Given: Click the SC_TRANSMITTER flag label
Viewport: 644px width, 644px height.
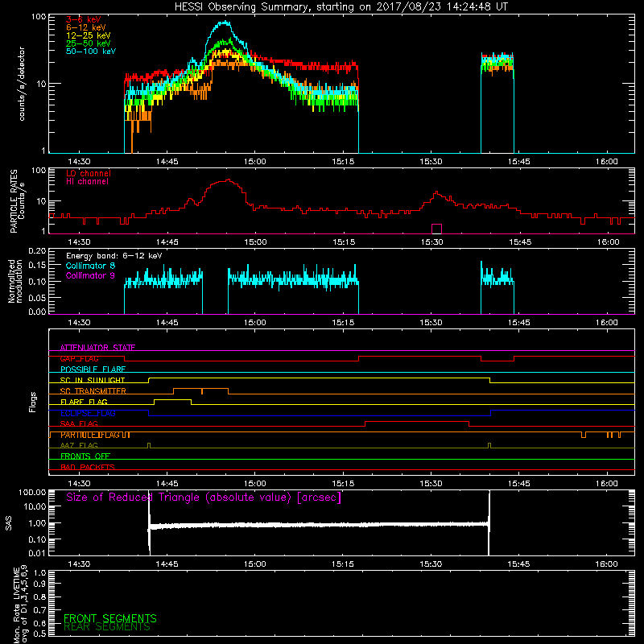Looking at the screenshot, I should coord(93,391).
